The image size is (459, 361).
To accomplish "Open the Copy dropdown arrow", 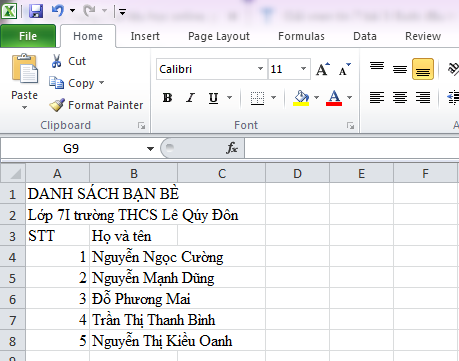I will (x=101, y=82).
